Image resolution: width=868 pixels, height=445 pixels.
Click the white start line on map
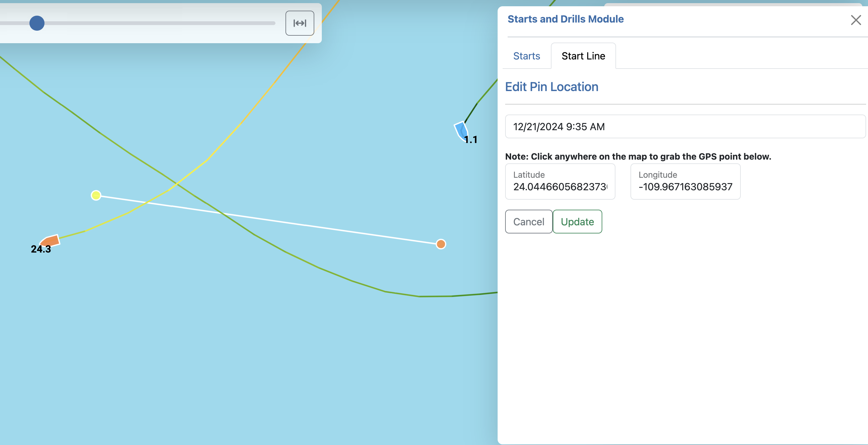click(x=303, y=224)
